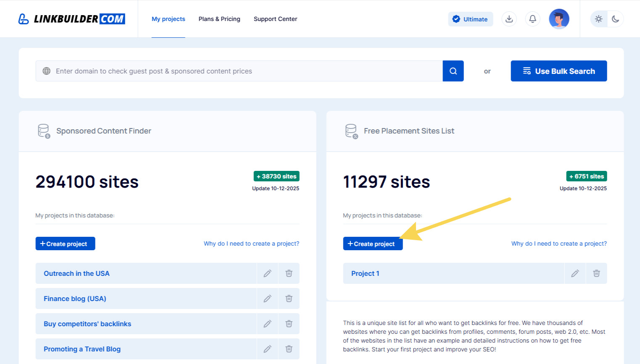Click the Free Placement Sites List database icon
Image resolution: width=640 pixels, height=364 pixels.
click(x=351, y=131)
